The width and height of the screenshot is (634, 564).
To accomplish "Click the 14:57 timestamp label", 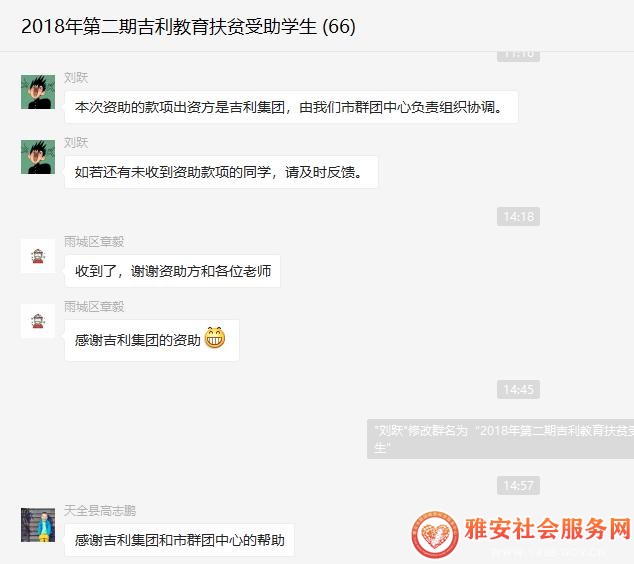I will click(518, 485).
